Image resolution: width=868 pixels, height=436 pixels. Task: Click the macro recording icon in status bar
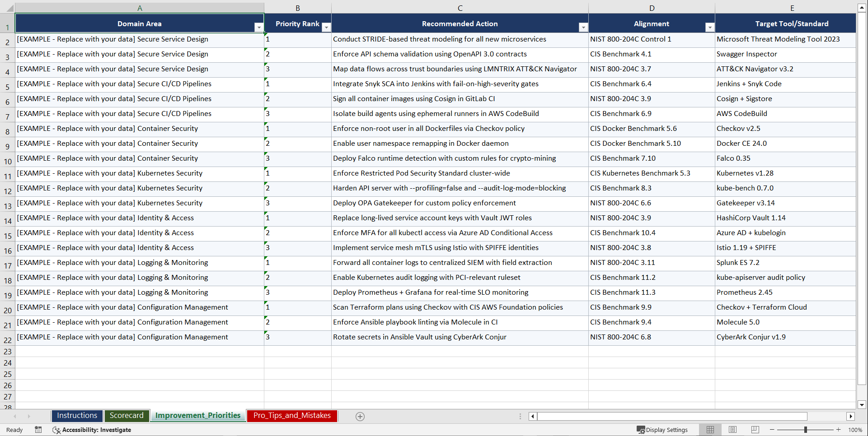[38, 430]
